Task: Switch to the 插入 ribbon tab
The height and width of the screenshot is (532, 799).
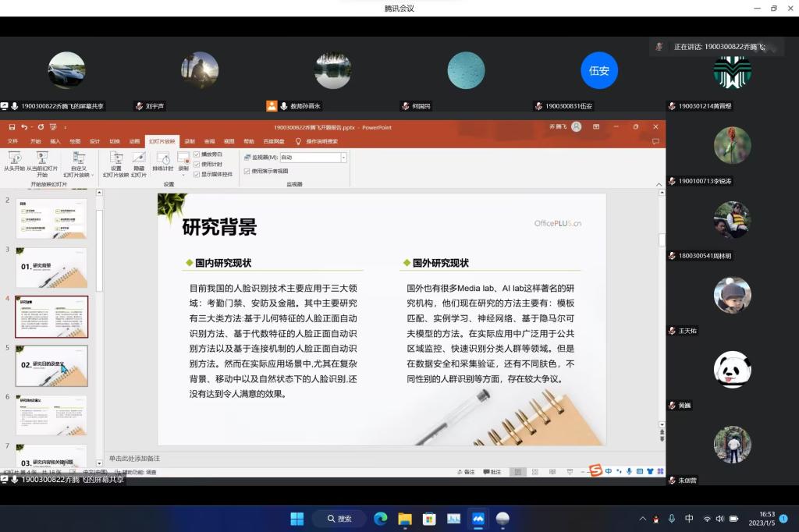Action: (x=55, y=141)
